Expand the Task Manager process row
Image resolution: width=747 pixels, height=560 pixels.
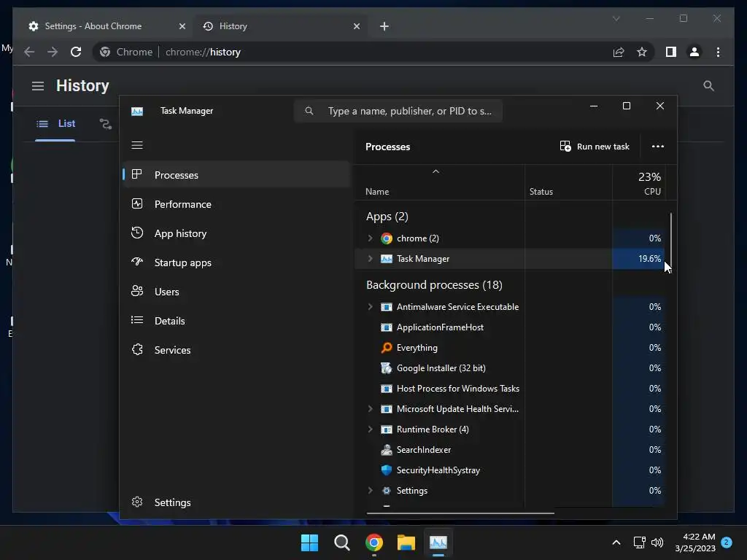pos(370,259)
